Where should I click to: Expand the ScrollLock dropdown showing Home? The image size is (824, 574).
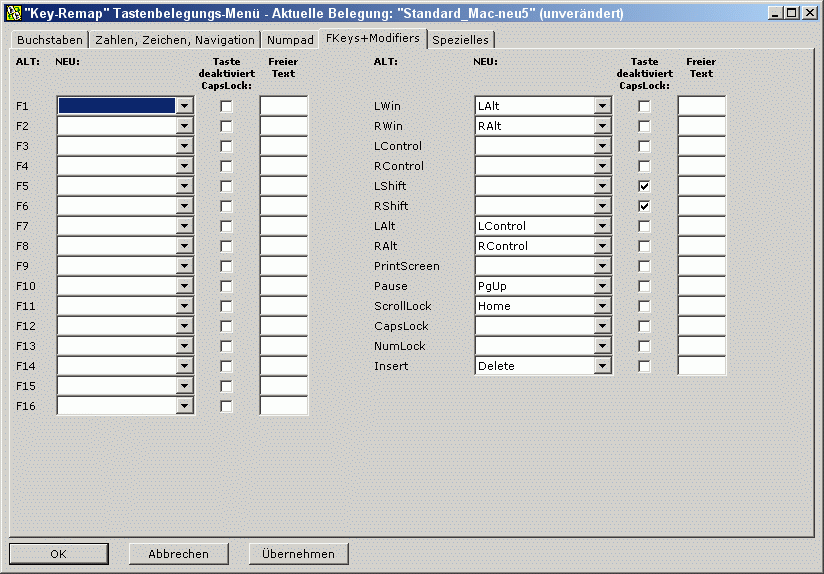pos(602,306)
